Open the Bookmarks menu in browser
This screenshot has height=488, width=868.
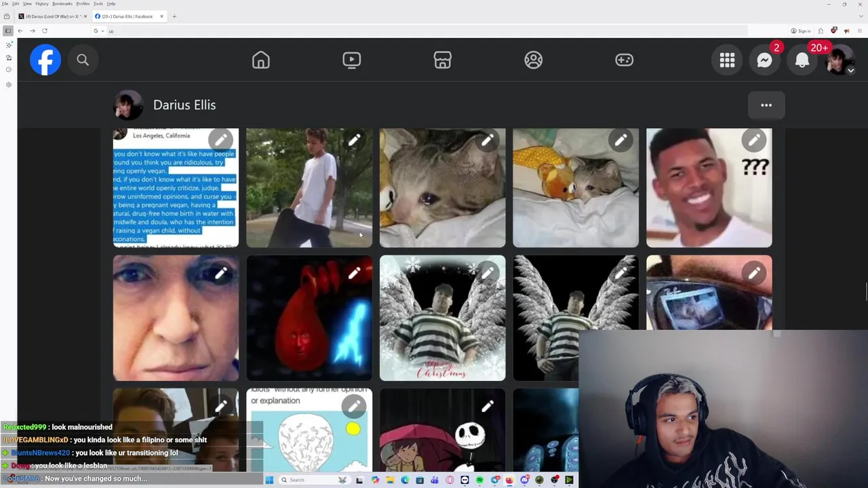click(x=62, y=3)
